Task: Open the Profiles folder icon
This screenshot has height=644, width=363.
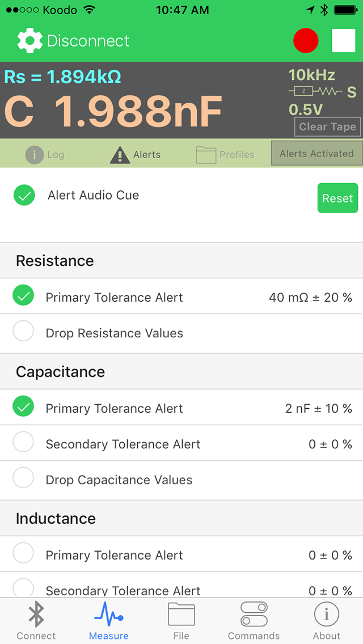Action: (206, 155)
